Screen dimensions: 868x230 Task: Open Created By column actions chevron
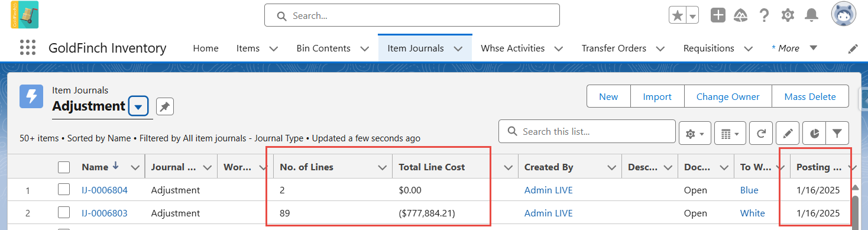[x=612, y=167]
